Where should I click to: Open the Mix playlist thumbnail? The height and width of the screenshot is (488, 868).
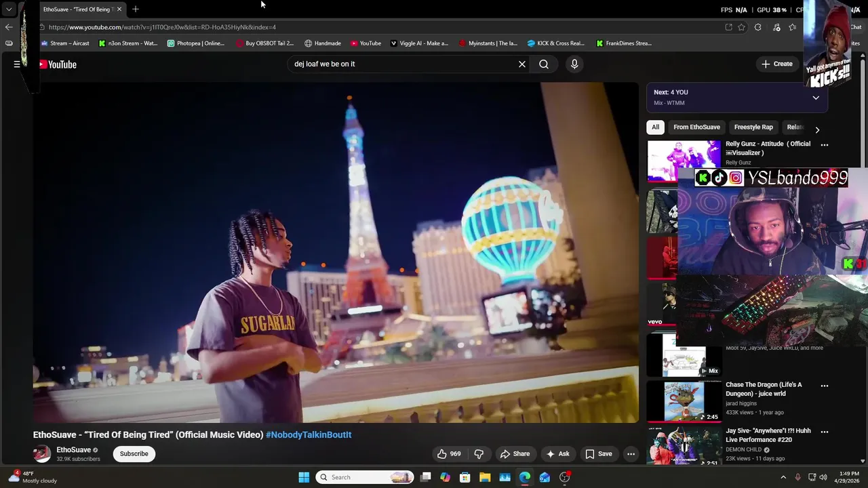pos(684,357)
